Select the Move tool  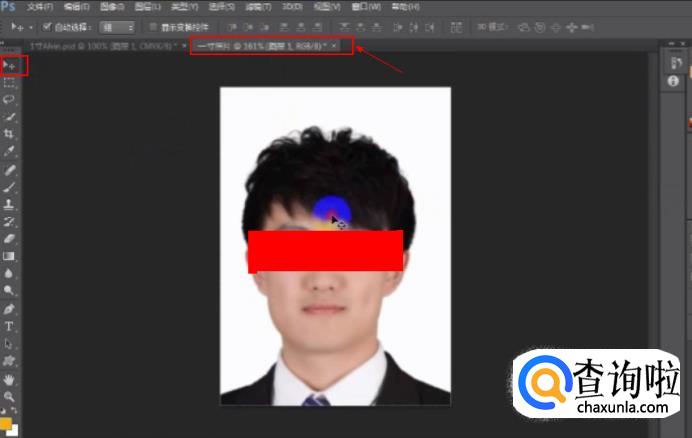[x=10, y=66]
